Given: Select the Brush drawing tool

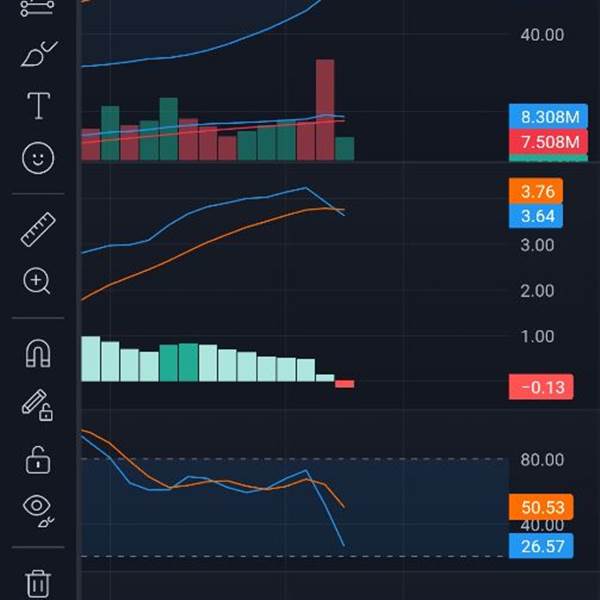Looking at the screenshot, I should pos(39,54).
